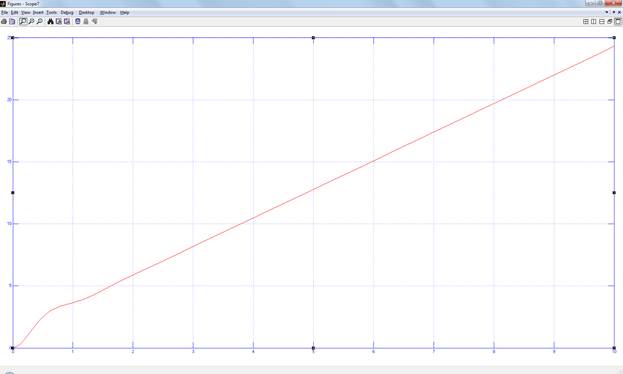The width and height of the screenshot is (623, 374).
Task: Select the Zoom Y-axis tool
Action: (x=40, y=21)
